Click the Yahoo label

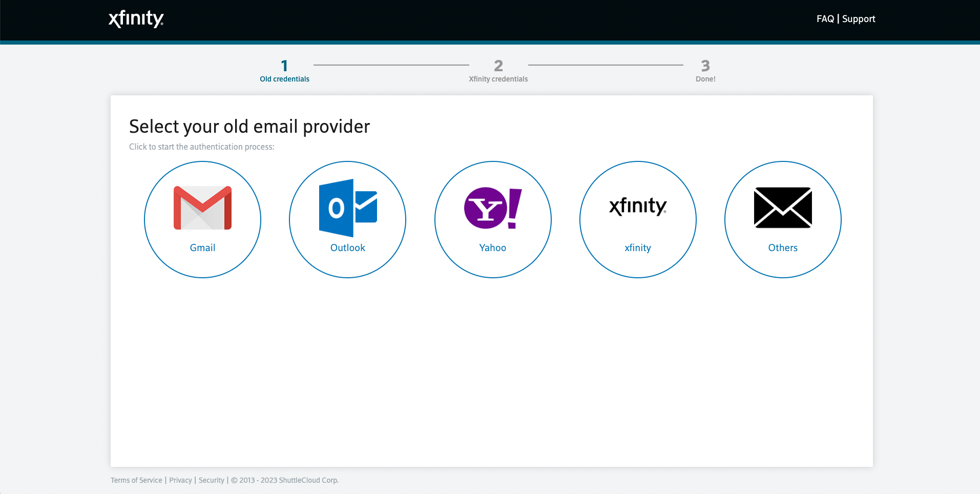point(493,248)
